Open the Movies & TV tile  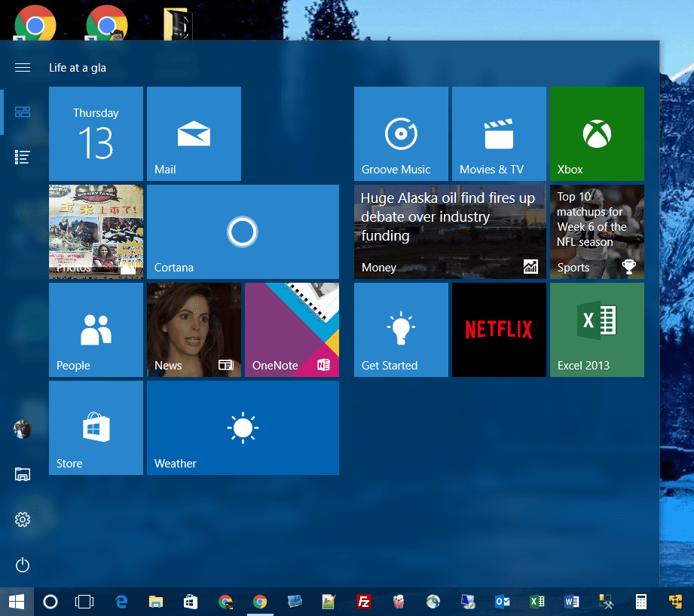(x=500, y=133)
